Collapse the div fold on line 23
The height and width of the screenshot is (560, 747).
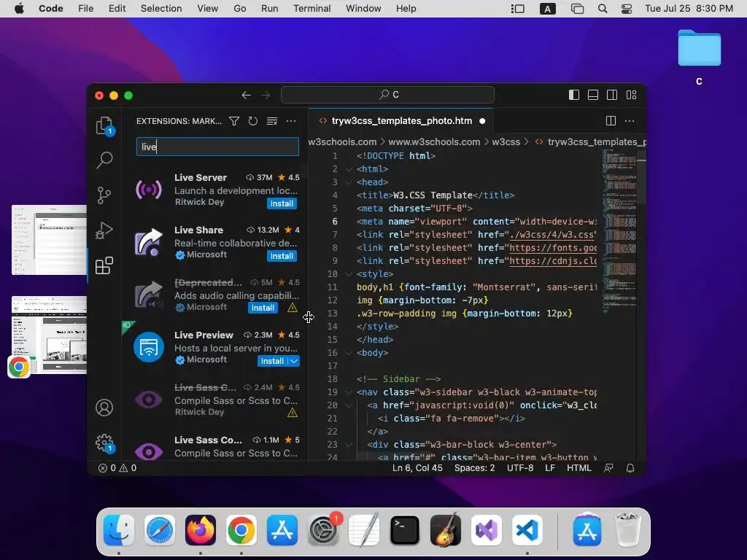point(349,445)
